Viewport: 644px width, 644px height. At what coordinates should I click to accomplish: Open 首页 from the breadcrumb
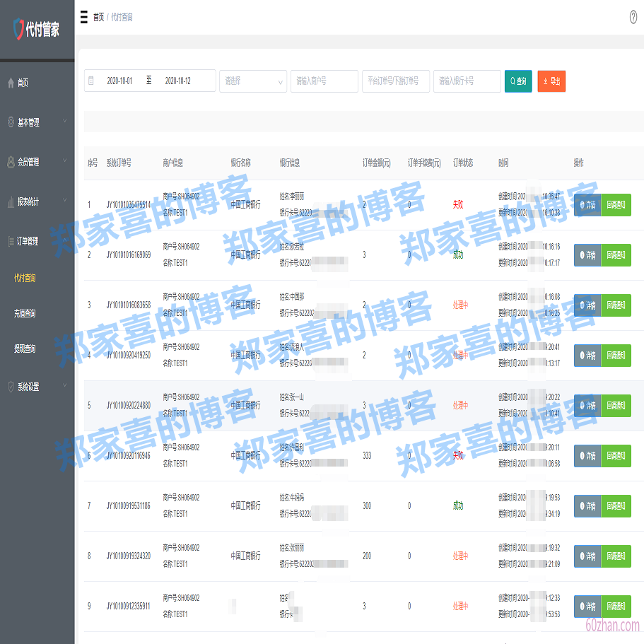100,17
